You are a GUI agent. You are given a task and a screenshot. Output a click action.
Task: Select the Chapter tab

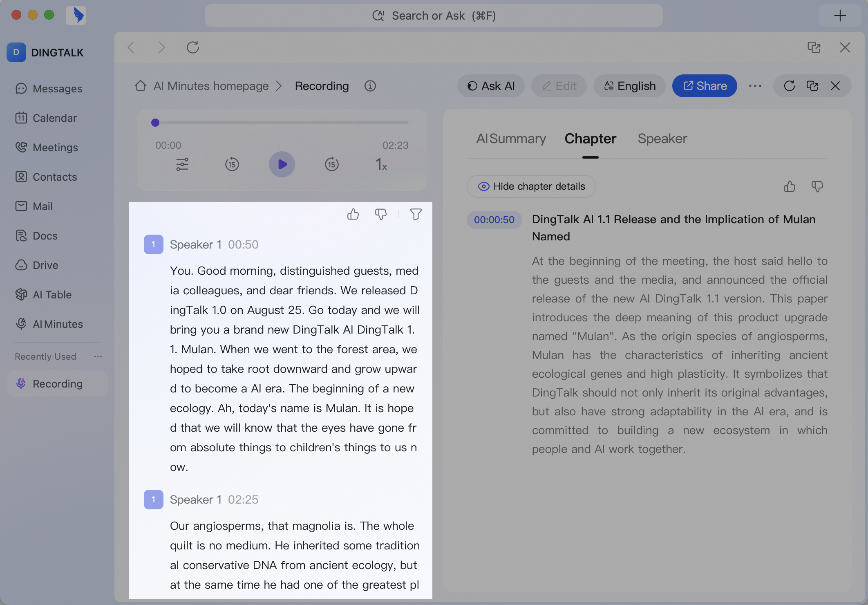(x=590, y=139)
